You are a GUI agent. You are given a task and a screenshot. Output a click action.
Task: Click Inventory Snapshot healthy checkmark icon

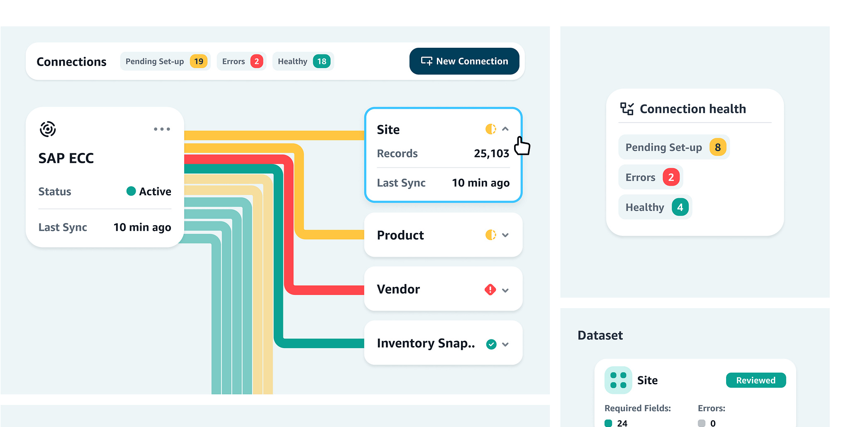tap(491, 344)
